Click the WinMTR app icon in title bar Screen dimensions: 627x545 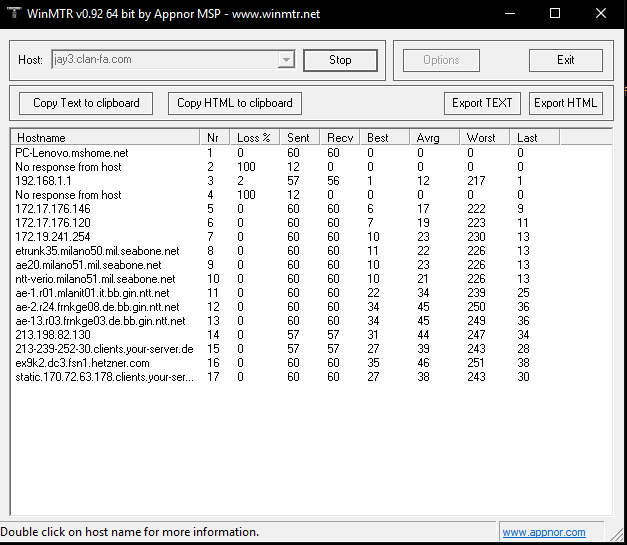pos(14,13)
